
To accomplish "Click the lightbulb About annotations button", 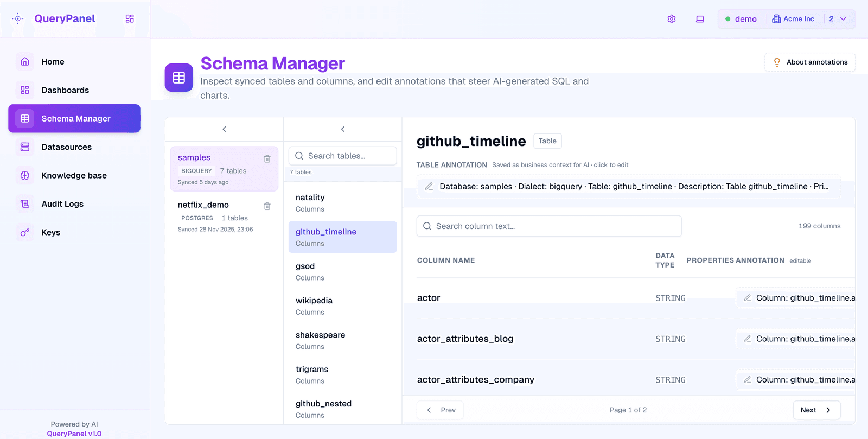I will coord(810,62).
